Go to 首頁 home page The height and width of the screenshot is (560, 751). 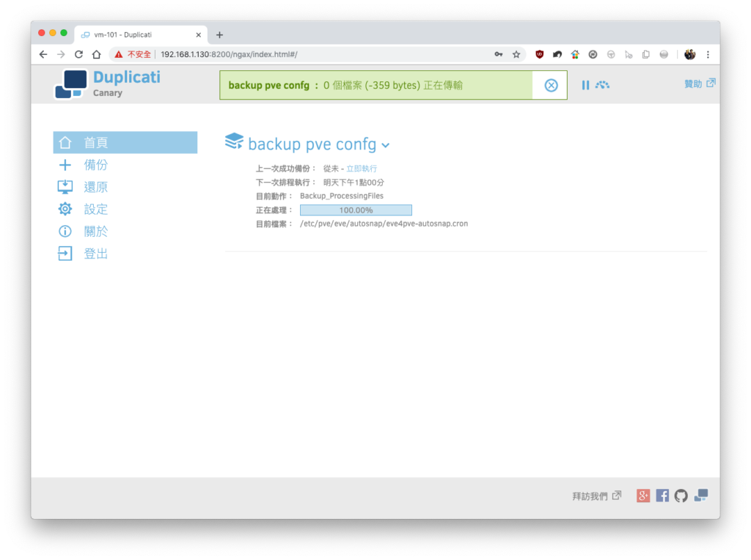[125, 142]
